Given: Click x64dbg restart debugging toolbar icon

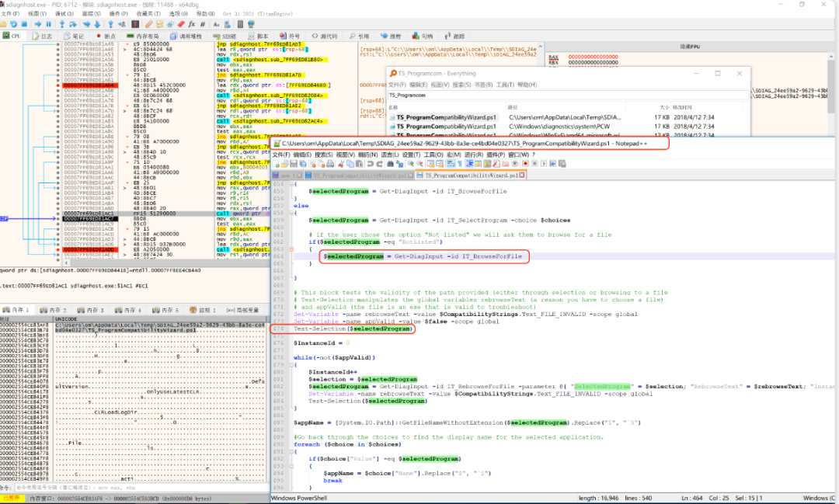Looking at the screenshot, I should tap(13, 24).
